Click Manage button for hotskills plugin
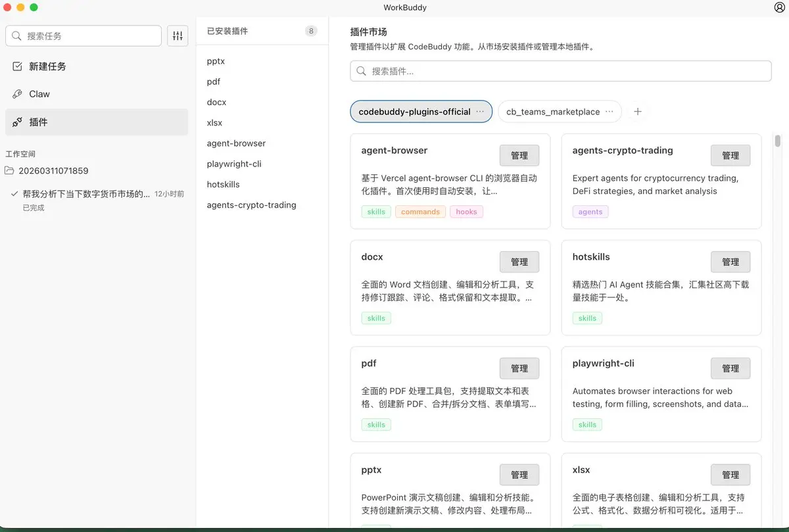Image resolution: width=789 pixels, height=532 pixels. (730, 262)
